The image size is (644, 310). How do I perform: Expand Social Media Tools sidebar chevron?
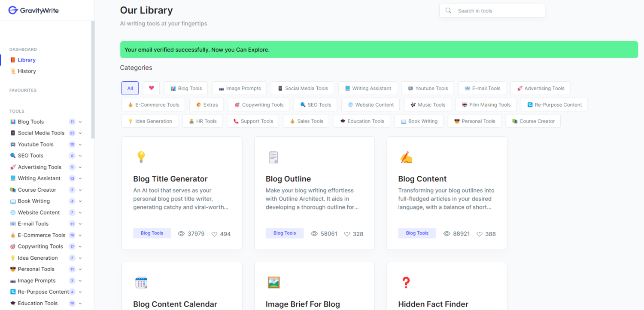(80, 133)
